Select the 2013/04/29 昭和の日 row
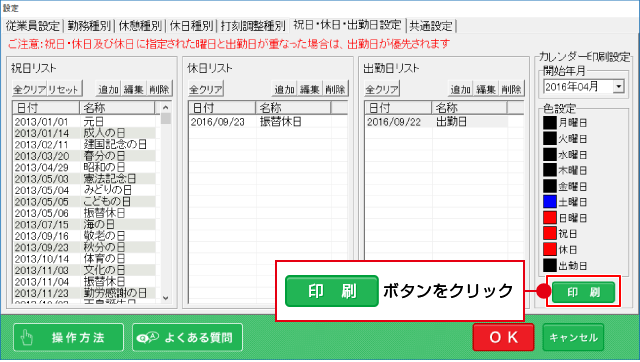This screenshot has height=362, width=640. point(84,167)
